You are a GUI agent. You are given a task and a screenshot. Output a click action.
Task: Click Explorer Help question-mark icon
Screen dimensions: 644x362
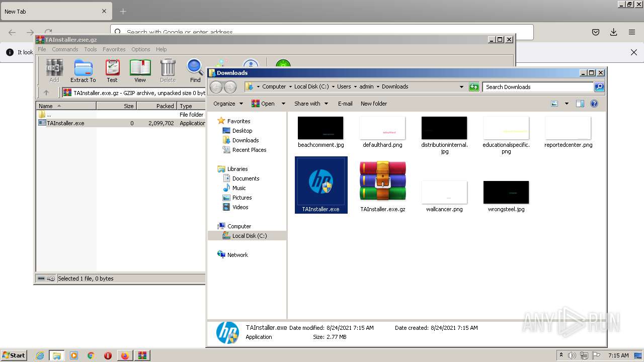594,104
